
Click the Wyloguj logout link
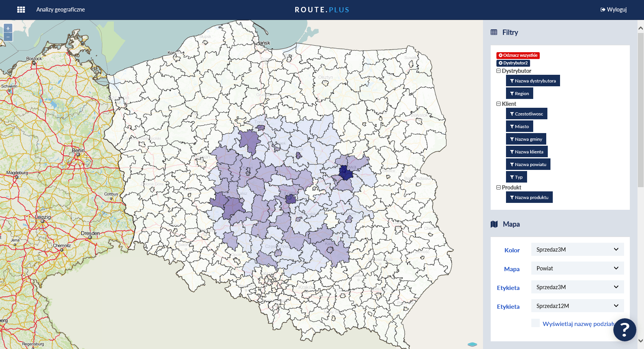pos(614,10)
